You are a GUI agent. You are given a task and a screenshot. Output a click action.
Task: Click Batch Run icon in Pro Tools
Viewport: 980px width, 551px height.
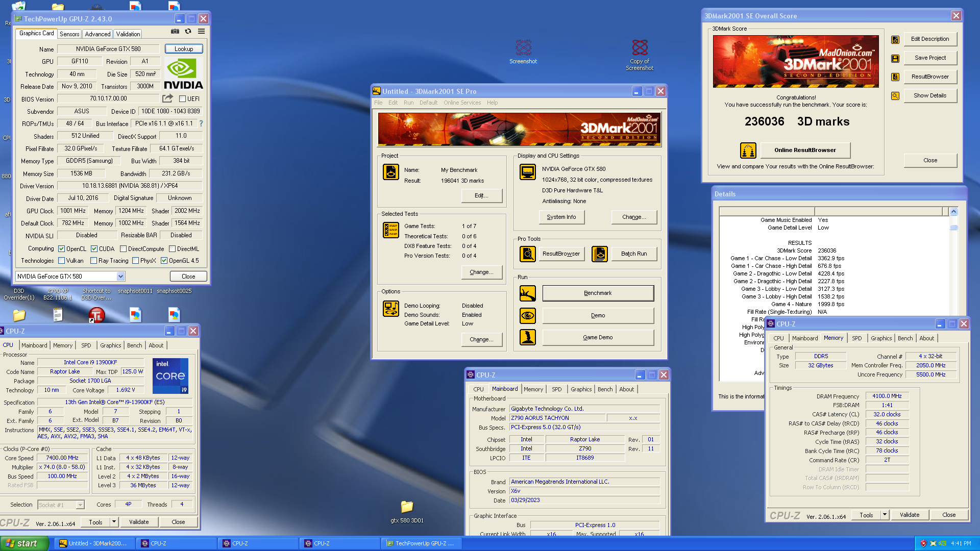(600, 254)
